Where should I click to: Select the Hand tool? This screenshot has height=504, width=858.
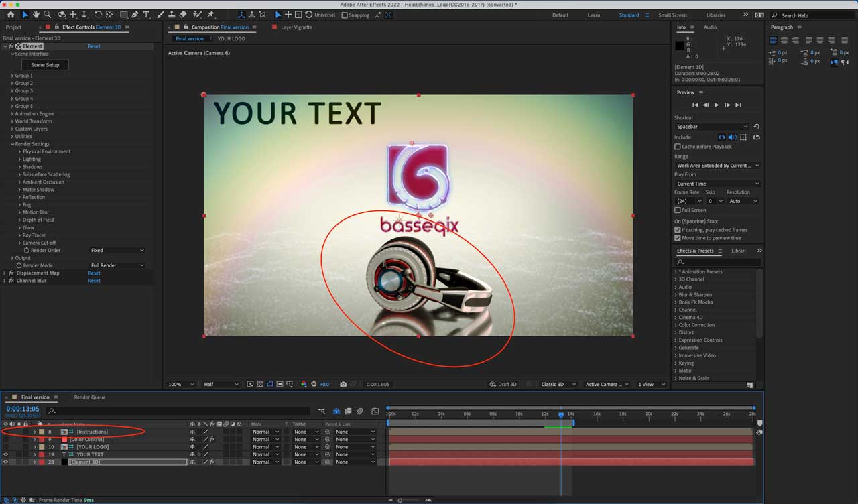(x=36, y=15)
